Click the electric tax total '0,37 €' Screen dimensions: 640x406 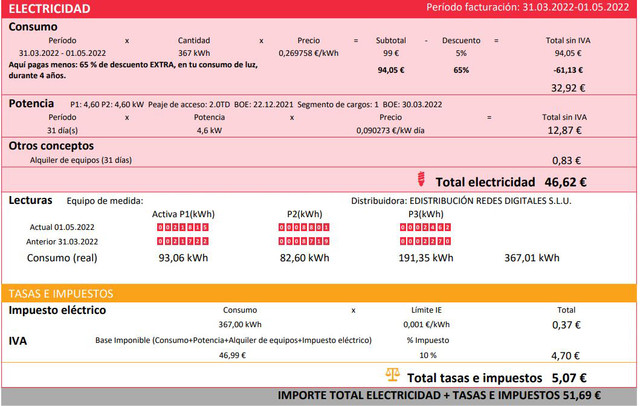click(566, 325)
